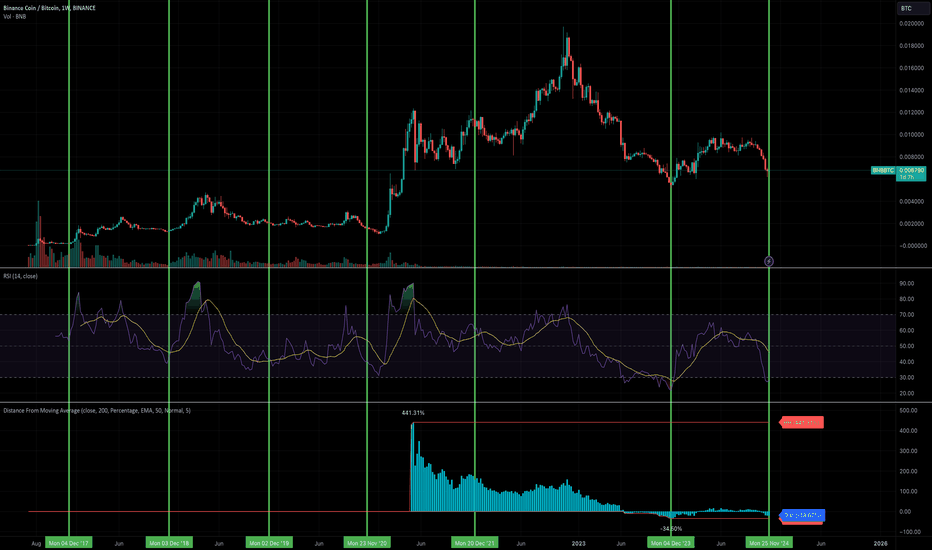Click the Mon 04 Dec '23 date marker
Image resolution: width=932 pixels, height=550 pixels.
670,543
